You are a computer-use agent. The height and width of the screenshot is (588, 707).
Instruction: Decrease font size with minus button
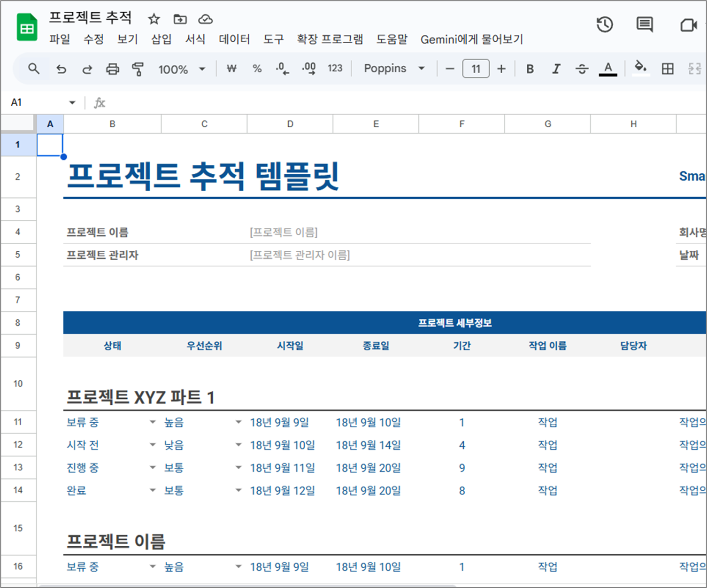450,69
